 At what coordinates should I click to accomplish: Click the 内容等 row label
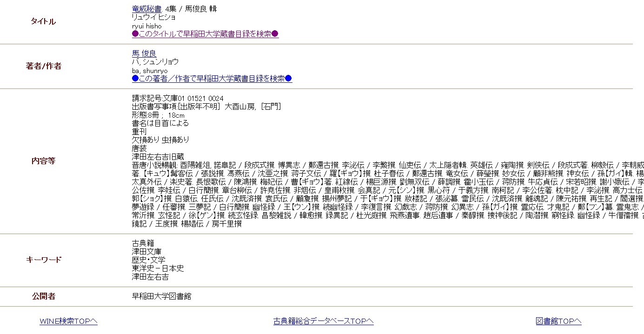coord(43,161)
